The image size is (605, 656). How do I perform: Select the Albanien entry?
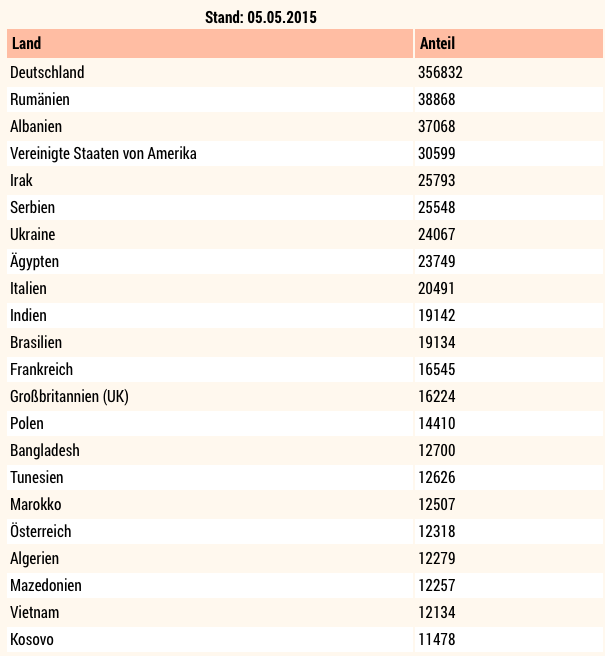36,126
